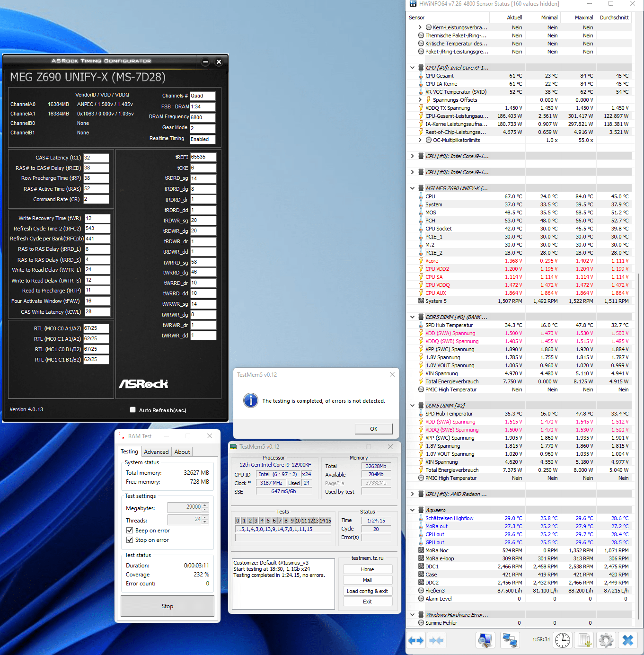
Task: Collapse the Aquaero sensor group
Action: [x=413, y=510]
